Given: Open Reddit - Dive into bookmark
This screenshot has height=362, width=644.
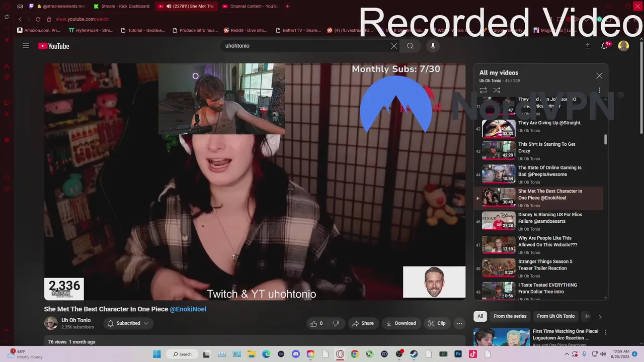Looking at the screenshot, I should point(246,30).
